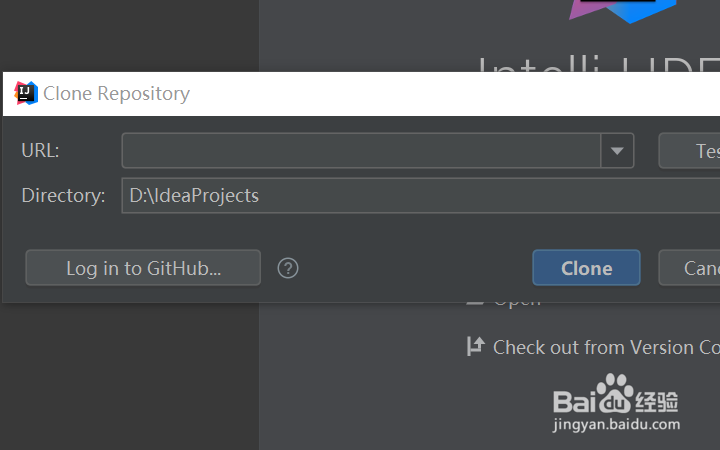Image resolution: width=720 pixels, height=450 pixels.
Task: Focus the URL text field
Action: point(360,151)
